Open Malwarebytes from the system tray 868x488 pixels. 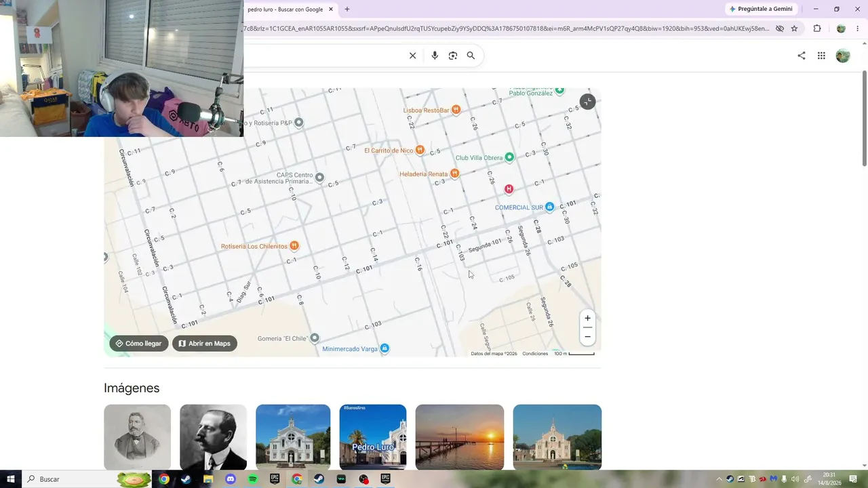tap(773, 479)
